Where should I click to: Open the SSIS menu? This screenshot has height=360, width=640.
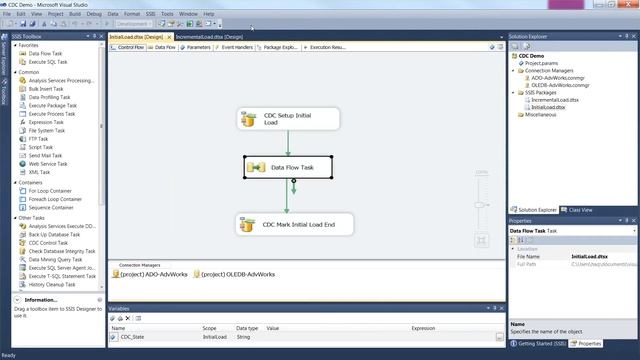pyautogui.click(x=151, y=14)
